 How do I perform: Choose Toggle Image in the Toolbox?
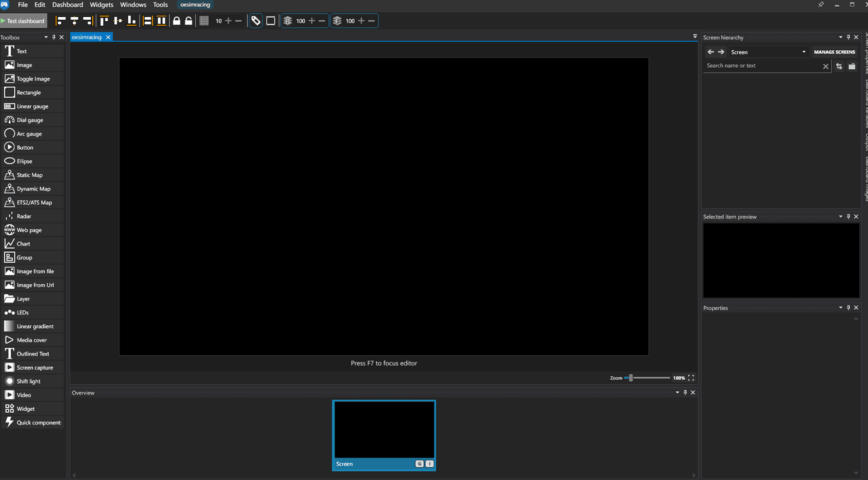coord(32,79)
